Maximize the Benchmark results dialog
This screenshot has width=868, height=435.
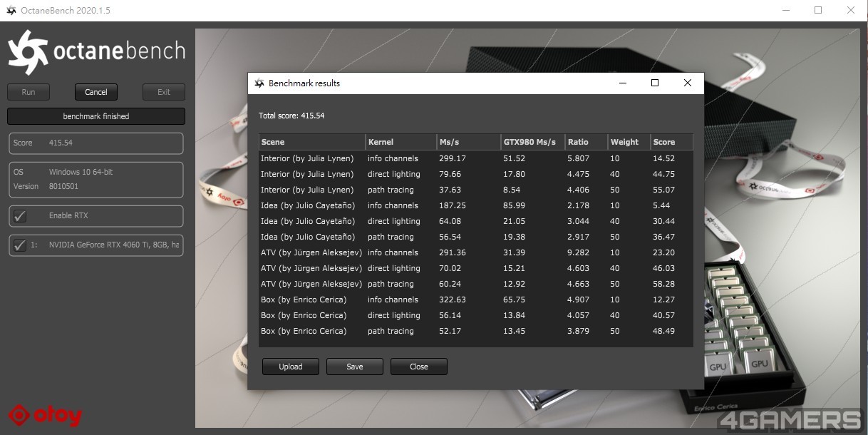point(655,83)
